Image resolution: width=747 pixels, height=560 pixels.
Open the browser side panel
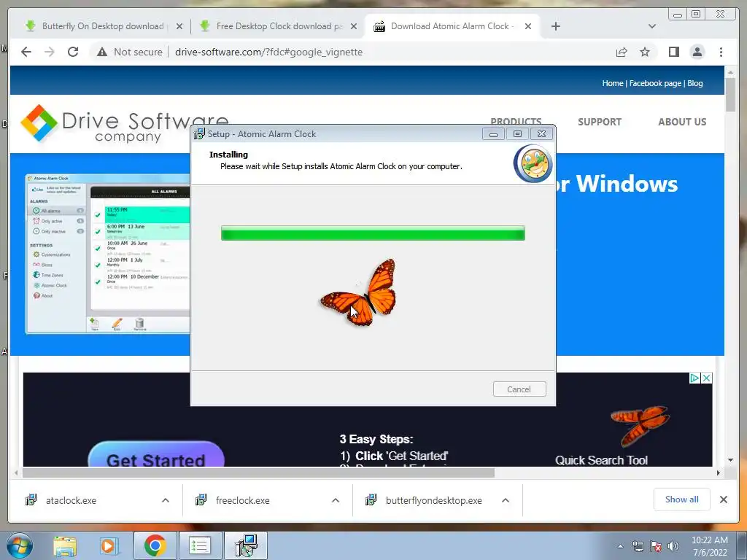[x=673, y=52]
